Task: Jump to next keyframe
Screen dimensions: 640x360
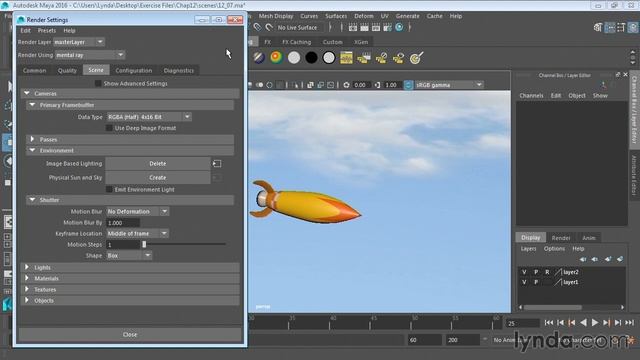Action: pyautogui.click(x=607, y=322)
